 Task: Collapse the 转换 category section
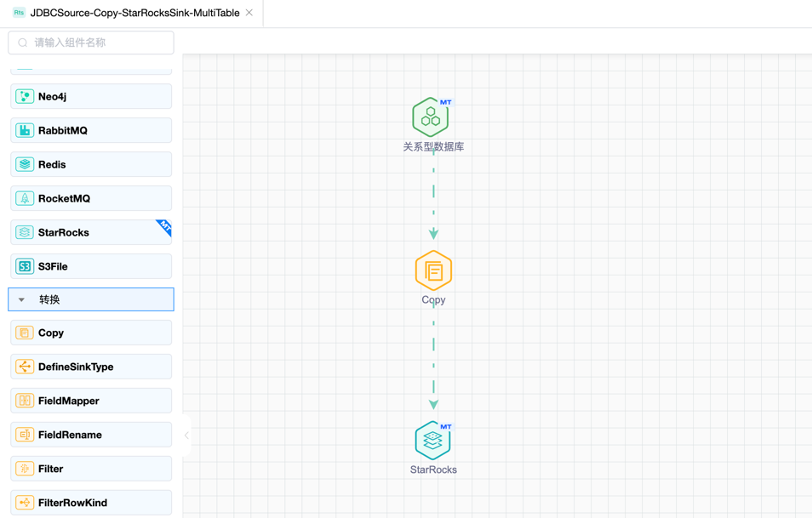[22, 299]
